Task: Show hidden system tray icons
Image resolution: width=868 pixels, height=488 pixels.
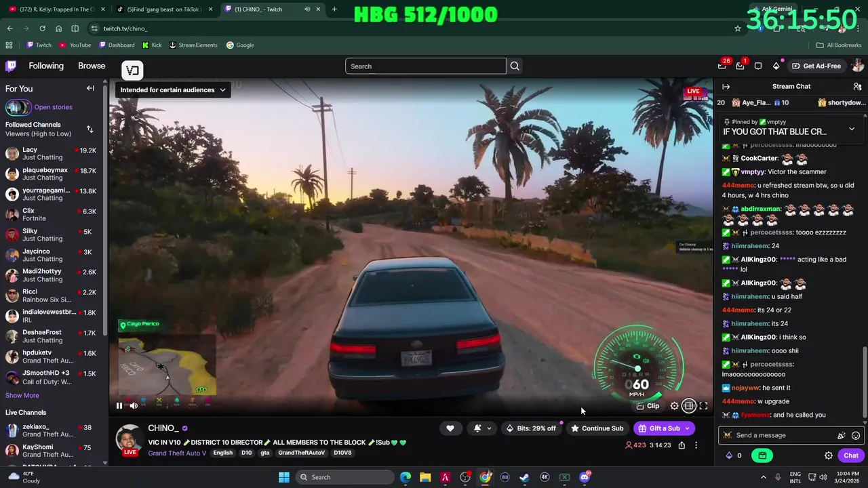Action: (763, 477)
